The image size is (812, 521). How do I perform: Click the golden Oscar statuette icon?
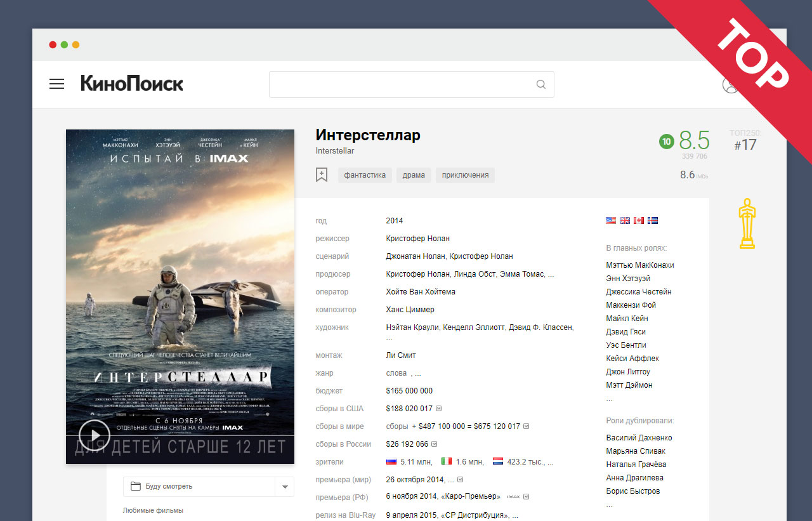747,222
